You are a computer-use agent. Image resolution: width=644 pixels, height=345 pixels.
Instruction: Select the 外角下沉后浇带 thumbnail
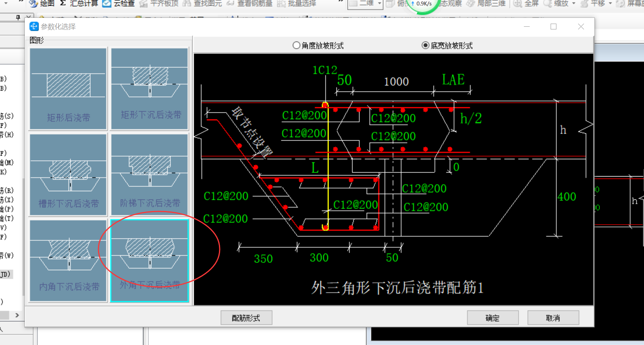click(150, 261)
